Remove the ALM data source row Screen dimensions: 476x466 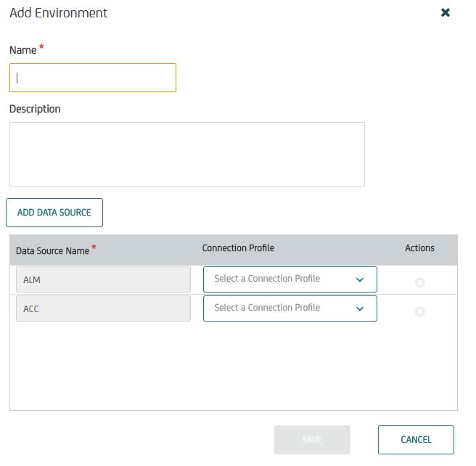click(419, 282)
